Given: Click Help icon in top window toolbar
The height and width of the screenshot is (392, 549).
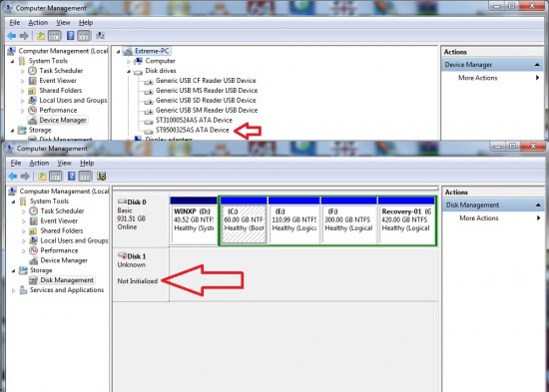Looking at the screenshot, I should click(x=71, y=36).
